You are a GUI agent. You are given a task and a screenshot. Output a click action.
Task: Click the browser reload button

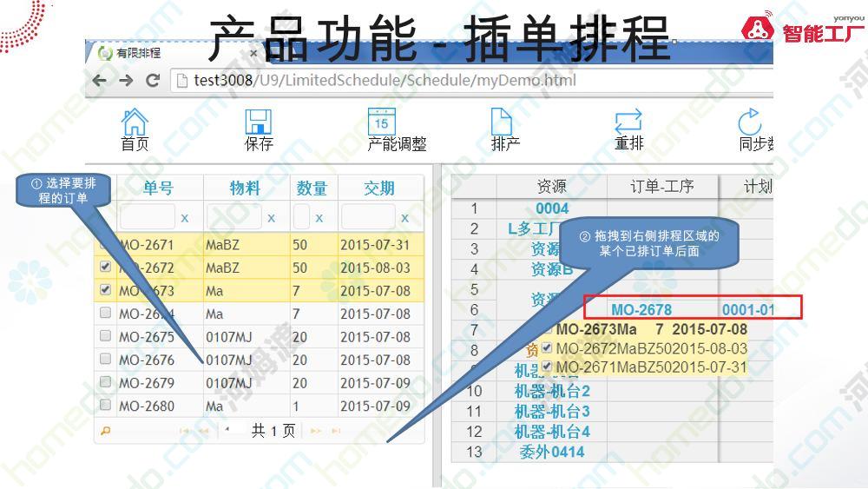(154, 81)
